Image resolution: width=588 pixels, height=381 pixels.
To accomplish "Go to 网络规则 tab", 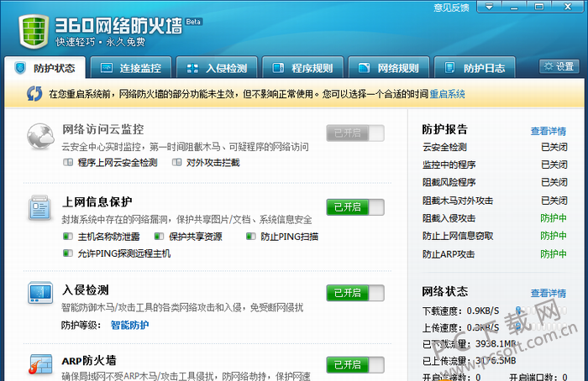I will [388, 68].
